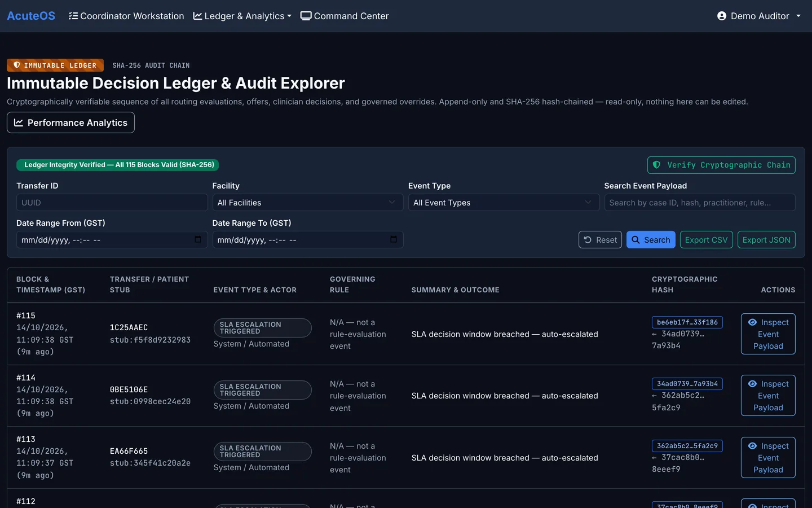Select transfer ID 1C25AAEC
Viewport: 812px width, 508px height.
point(129,327)
